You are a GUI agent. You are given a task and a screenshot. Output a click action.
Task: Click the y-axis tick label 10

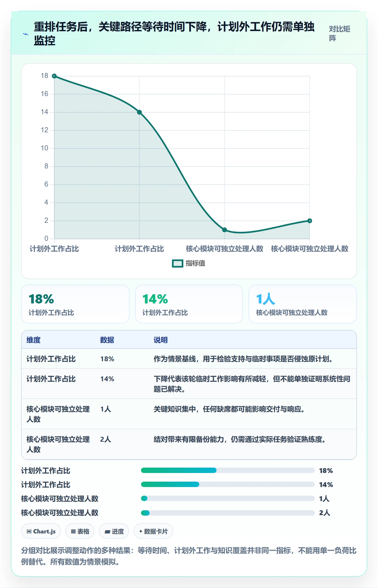click(x=45, y=148)
